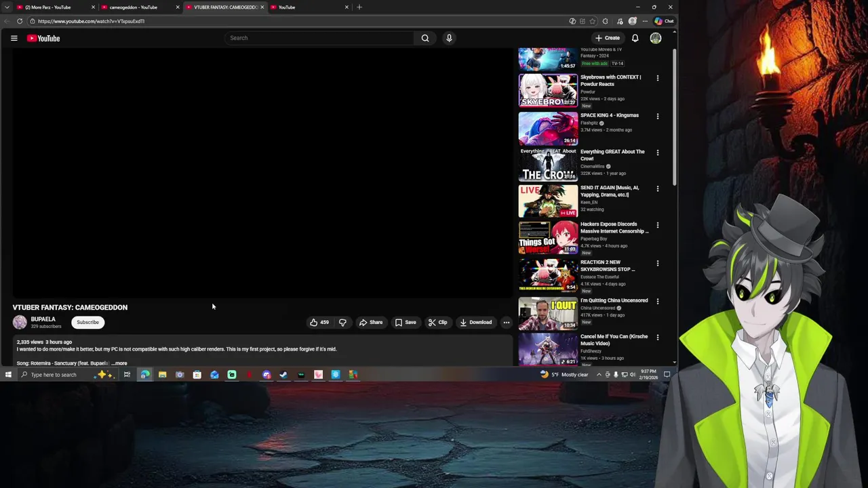Download the video
The width and height of the screenshot is (868, 488).
475,323
